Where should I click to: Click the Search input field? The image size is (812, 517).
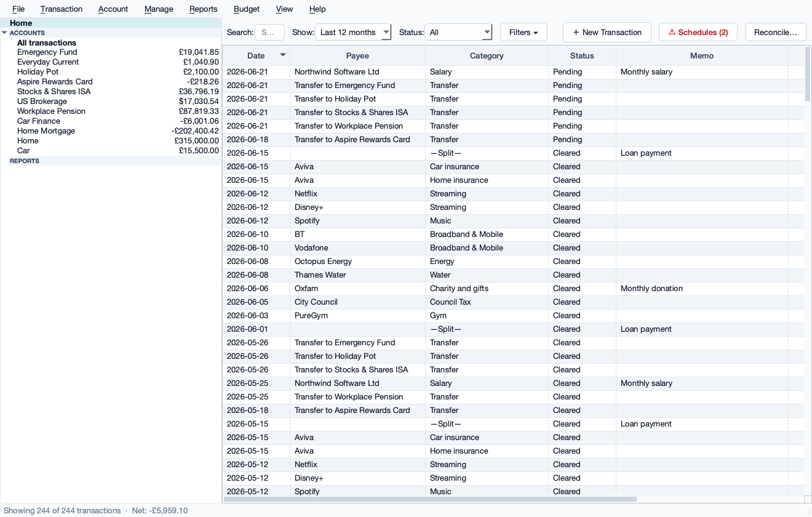click(269, 33)
